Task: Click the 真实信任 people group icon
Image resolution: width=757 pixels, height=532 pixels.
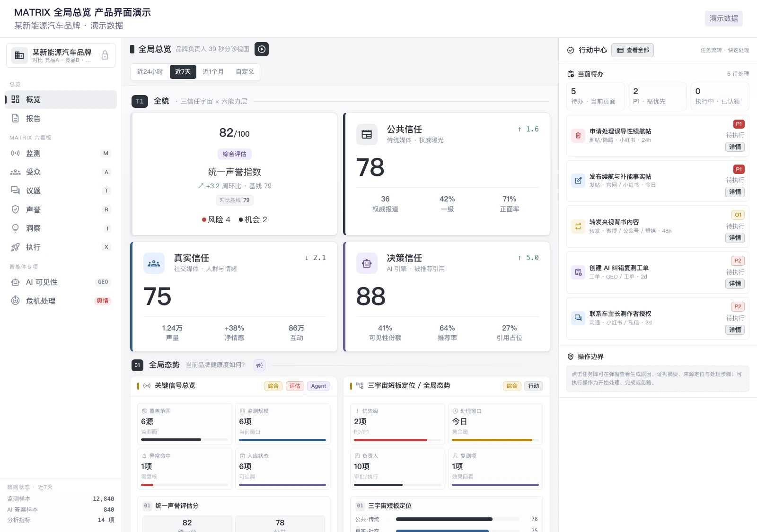Action: click(x=154, y=263)
